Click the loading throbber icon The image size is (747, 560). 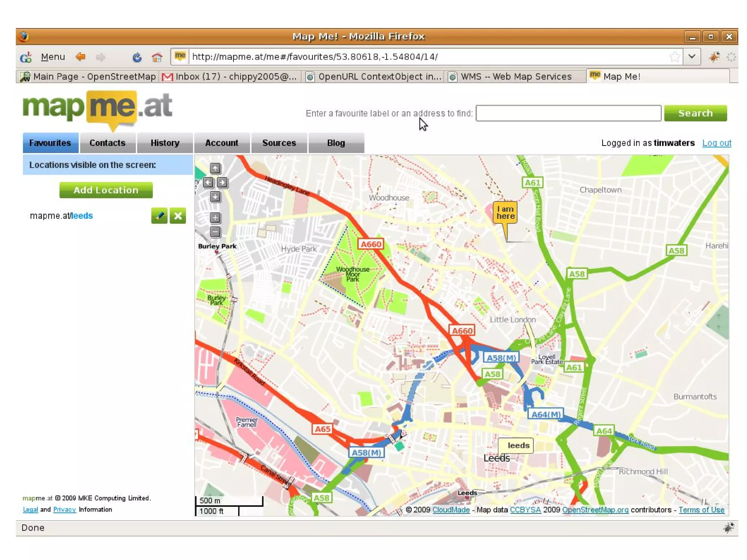point(731,57)
